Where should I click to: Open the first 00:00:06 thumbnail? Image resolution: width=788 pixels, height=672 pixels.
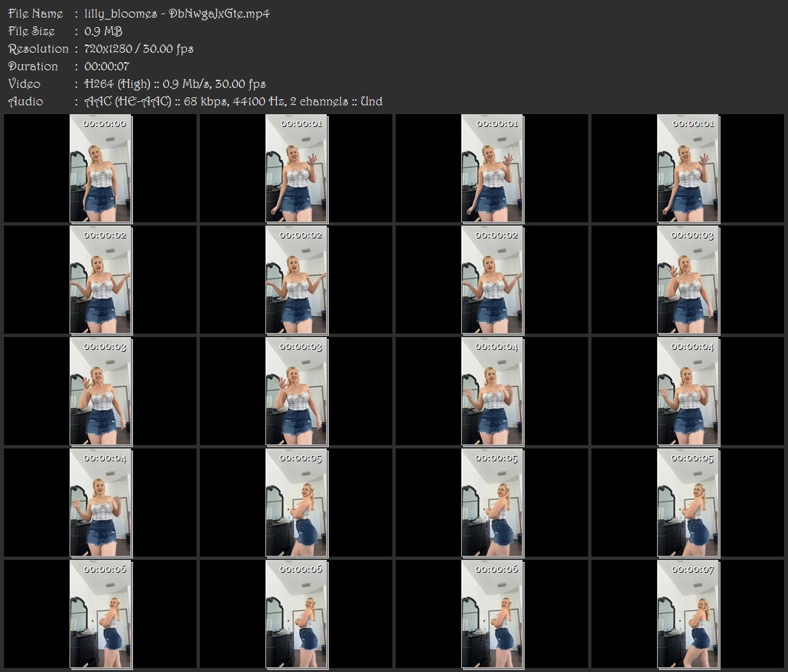(101, 615)
